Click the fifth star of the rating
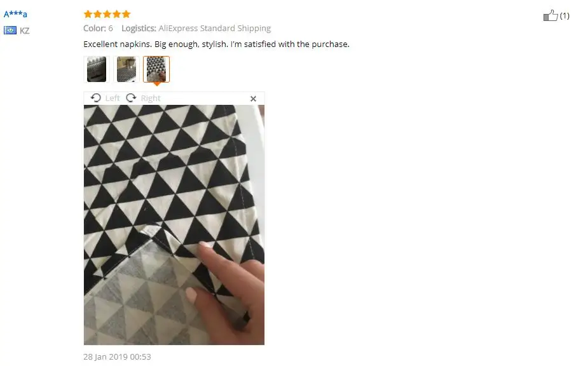Viewport: 588px width, 366px height. pyautogui.click(x=126, y=14)
